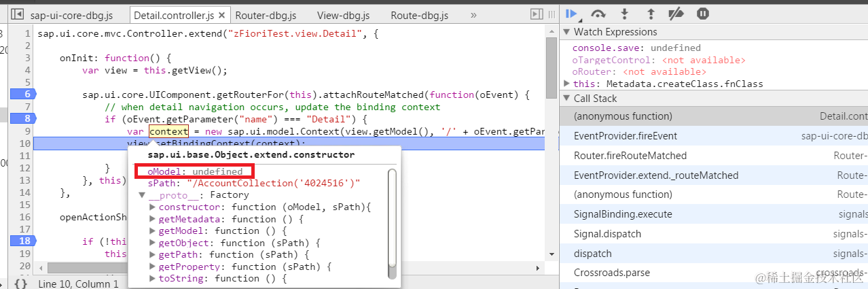Viewport: 868px width, 289px height.
Task: Add a breakpoint on line 1
Action: click(x=27, y=33)
